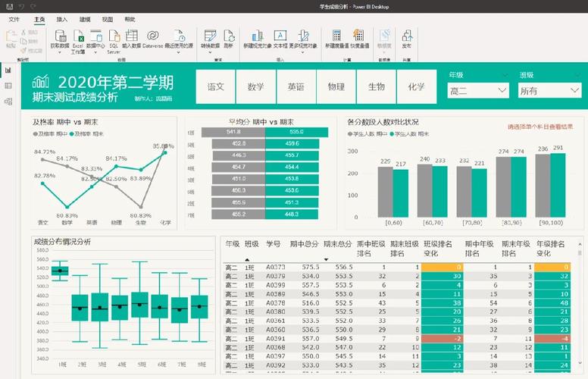Click the 刷新 (Refresh) icon
588x379 pixels.
click(229, 36)
